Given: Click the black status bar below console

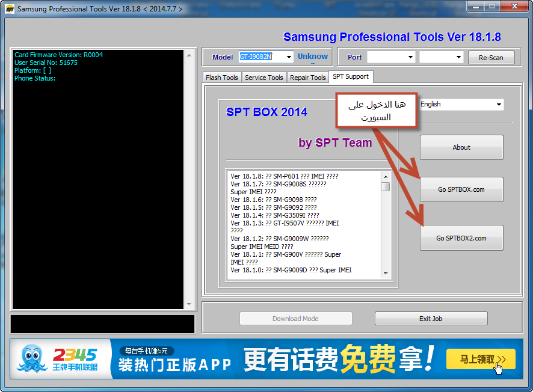Looking at the screenshot, I should (103, 324).
